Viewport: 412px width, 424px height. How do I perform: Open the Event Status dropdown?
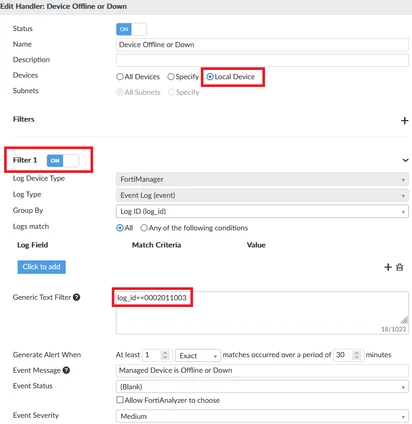(x=262, y=387)
